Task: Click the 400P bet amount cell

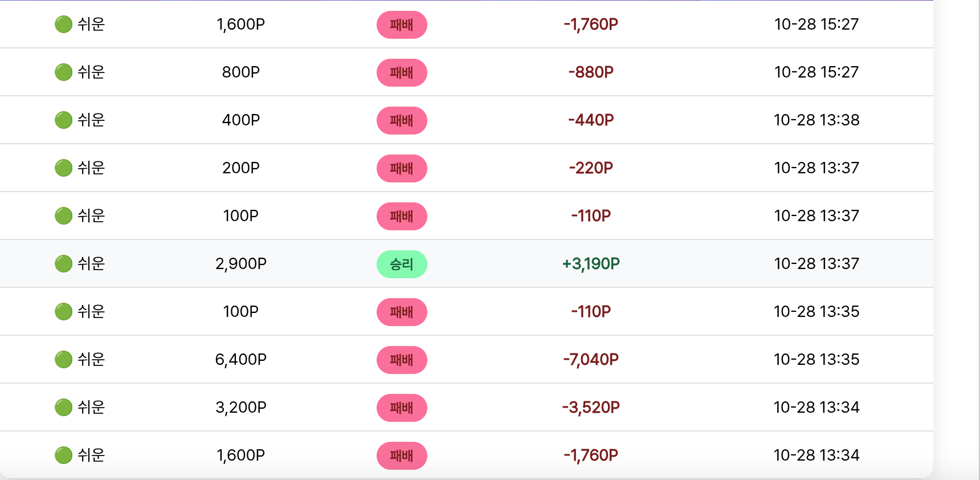Action: (x=241, y=120)
